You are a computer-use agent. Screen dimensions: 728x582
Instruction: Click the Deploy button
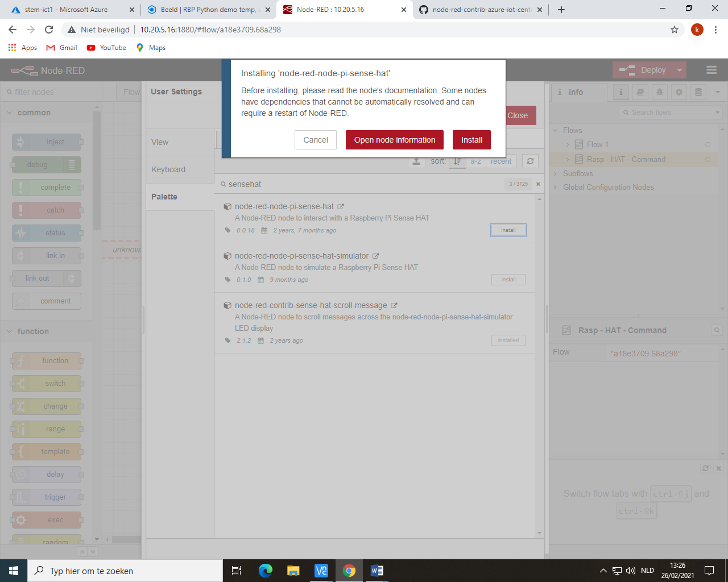pyautogui.click(x=643, y=70)
